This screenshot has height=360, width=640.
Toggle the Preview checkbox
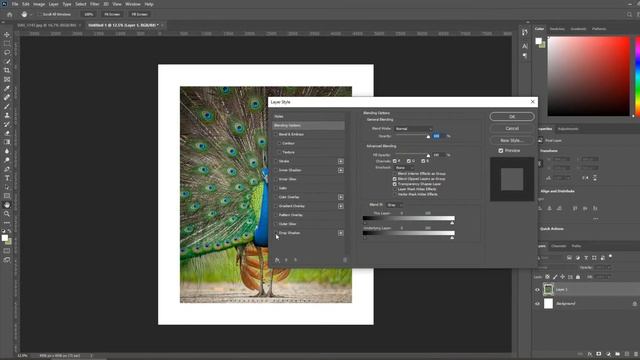[501, 151]
